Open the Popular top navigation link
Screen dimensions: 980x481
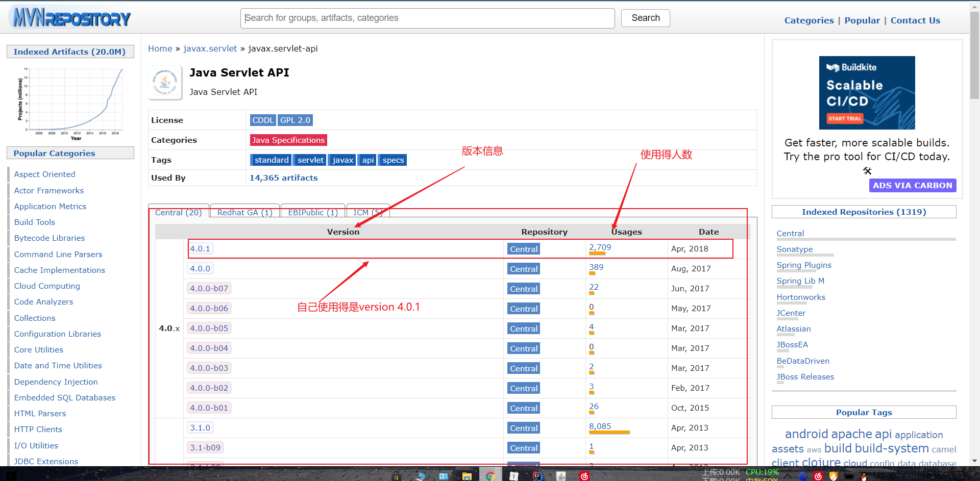pos(862,20)
